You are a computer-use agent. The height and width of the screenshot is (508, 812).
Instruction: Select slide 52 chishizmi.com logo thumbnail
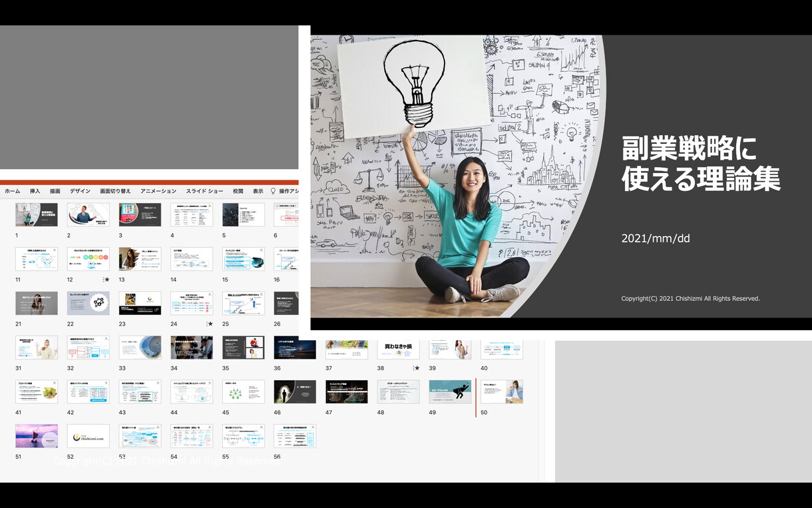[x=89, y=436]
